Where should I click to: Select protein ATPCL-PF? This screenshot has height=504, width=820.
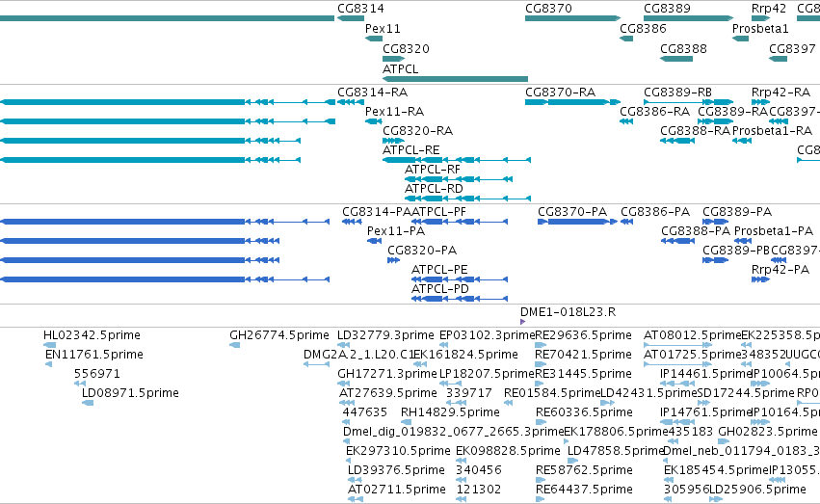point(438,212)
